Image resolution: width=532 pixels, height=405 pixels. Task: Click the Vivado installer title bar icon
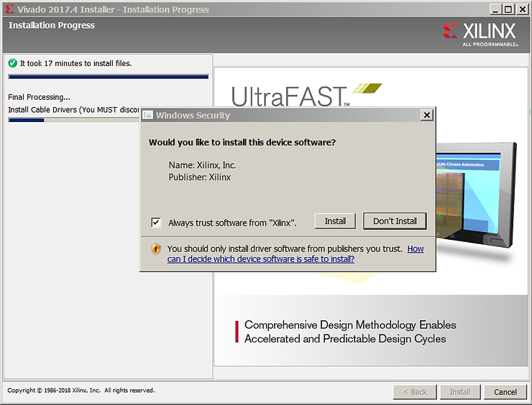coord(10,9)
